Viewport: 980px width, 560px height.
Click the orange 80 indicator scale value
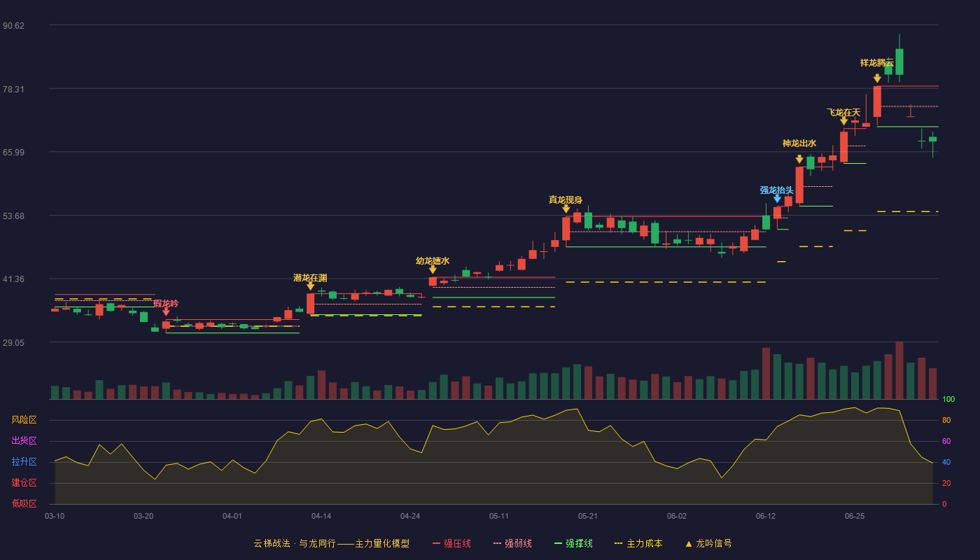[x=946, y=420]
